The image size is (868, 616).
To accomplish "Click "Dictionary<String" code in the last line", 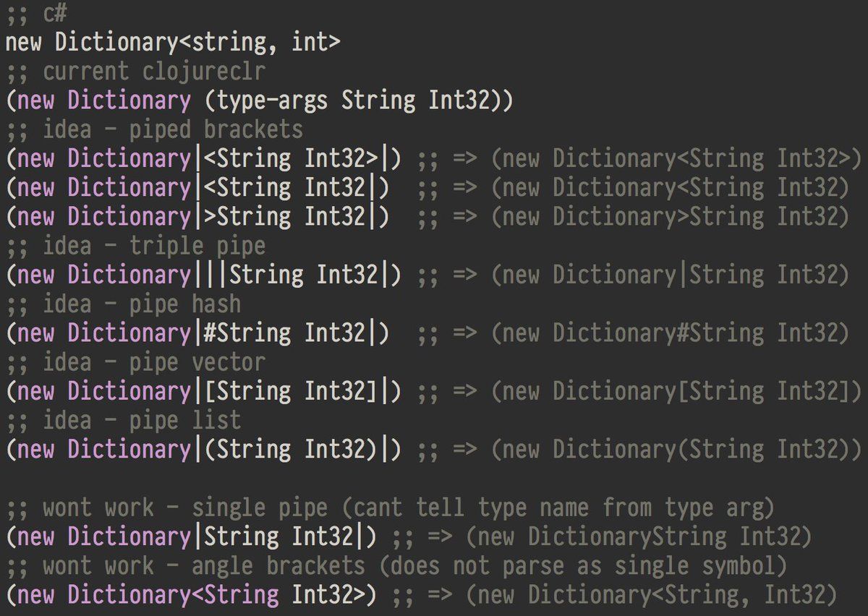I will 174,595.
